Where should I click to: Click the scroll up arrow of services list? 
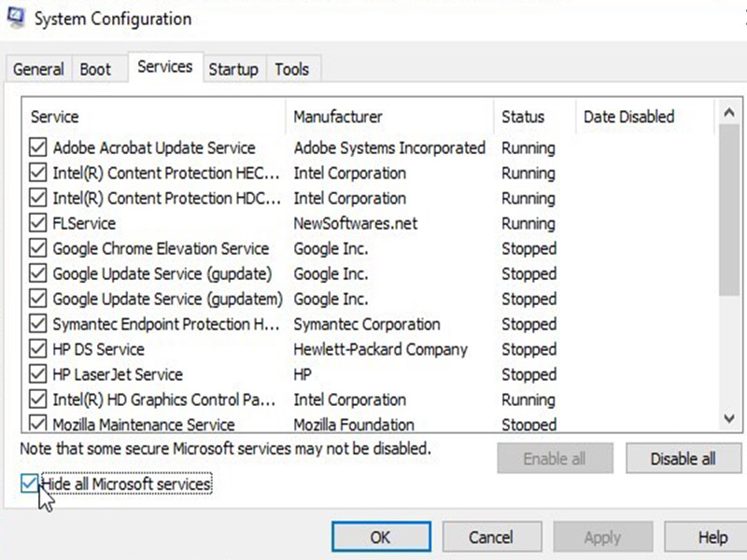pos(729,113)
